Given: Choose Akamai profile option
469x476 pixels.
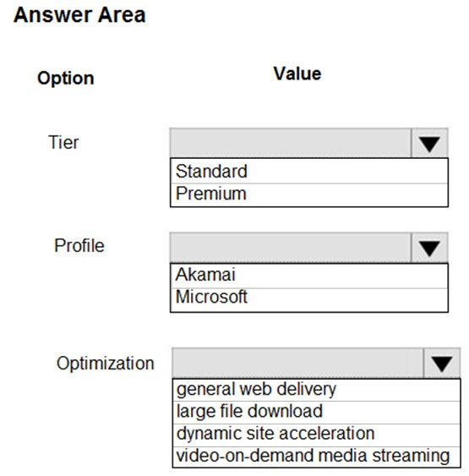Looking at the screenshot, I should [x=309, y=276].
